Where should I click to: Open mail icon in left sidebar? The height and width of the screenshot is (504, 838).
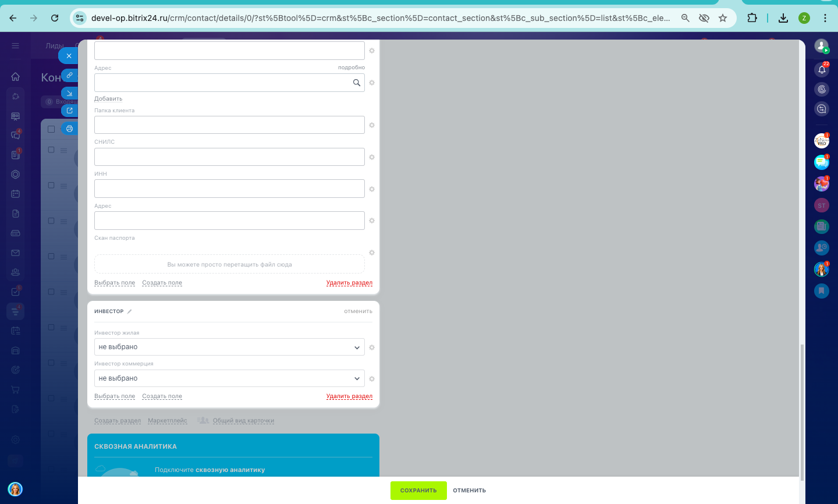[16, 253]
